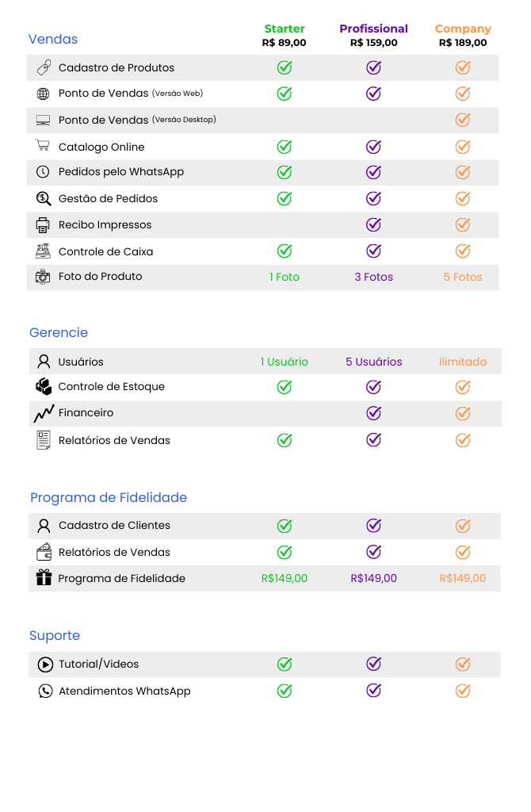531x812 pixels.
Task: Click the tag icon beside Cadastro de Produtos
Action: 44,68
